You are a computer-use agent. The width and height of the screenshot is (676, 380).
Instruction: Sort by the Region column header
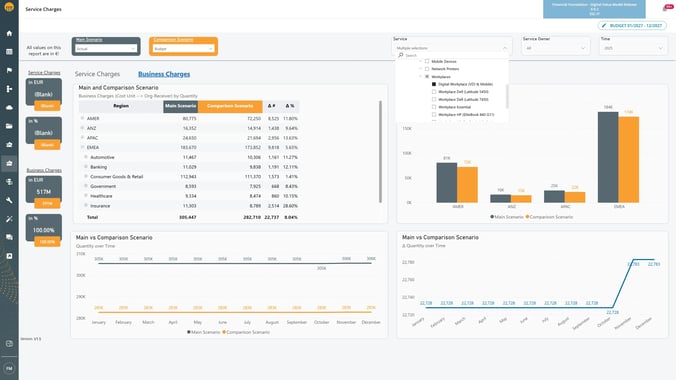121,106
